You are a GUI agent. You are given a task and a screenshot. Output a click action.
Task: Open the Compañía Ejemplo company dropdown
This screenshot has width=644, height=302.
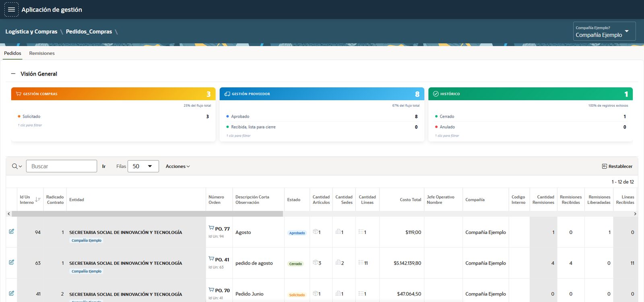click(604, 31)
